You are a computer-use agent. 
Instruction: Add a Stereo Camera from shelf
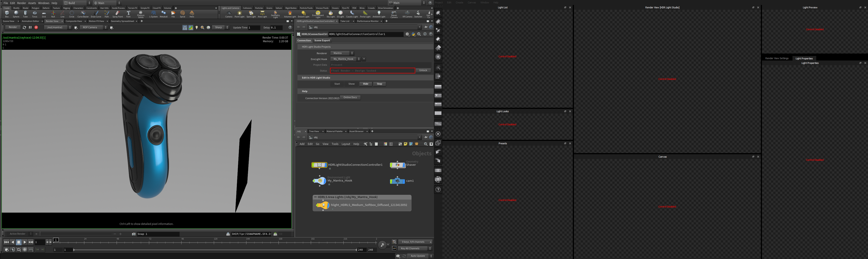point(394,14)
